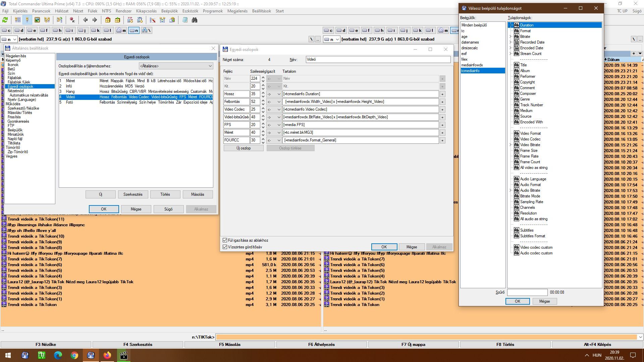Open Firefox from the Windows taskbar
This screenshot has width=644, height=362.
tap(107, 355)
